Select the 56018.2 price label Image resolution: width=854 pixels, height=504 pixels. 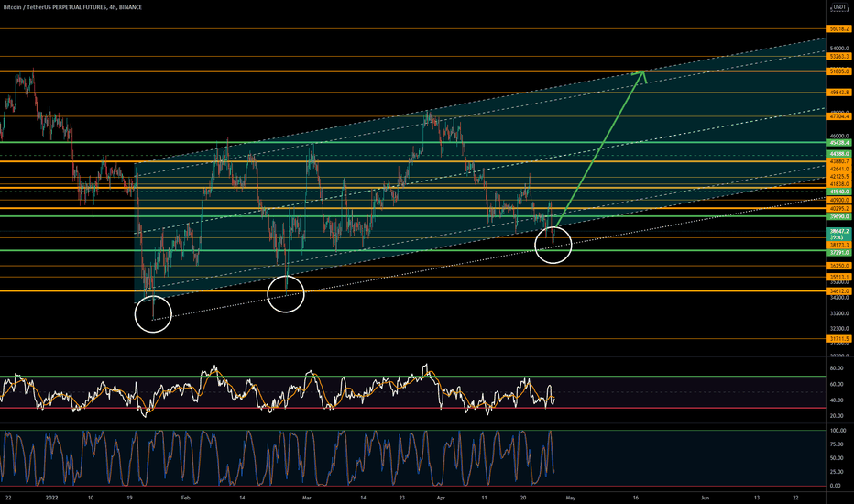839,29
